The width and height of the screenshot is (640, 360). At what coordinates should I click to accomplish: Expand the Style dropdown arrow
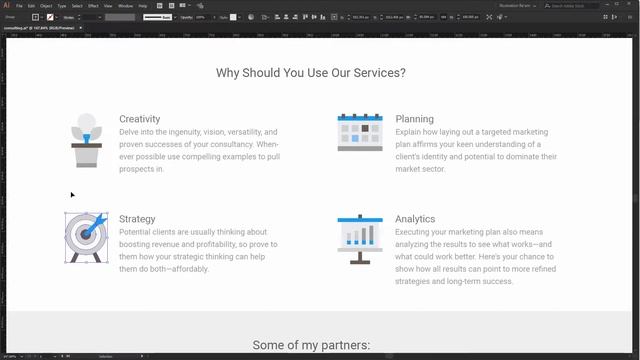[x=239, y=18]
